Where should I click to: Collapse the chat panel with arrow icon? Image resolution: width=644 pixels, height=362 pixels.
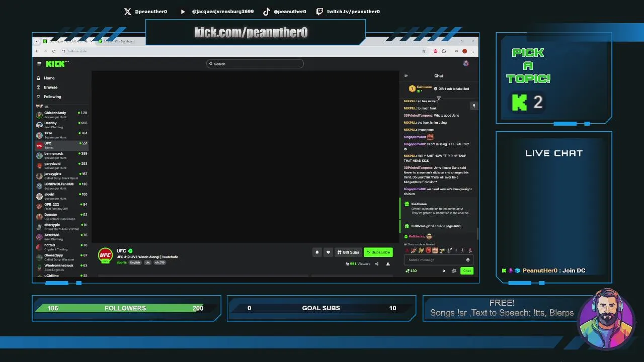click(x=406, y=76)
